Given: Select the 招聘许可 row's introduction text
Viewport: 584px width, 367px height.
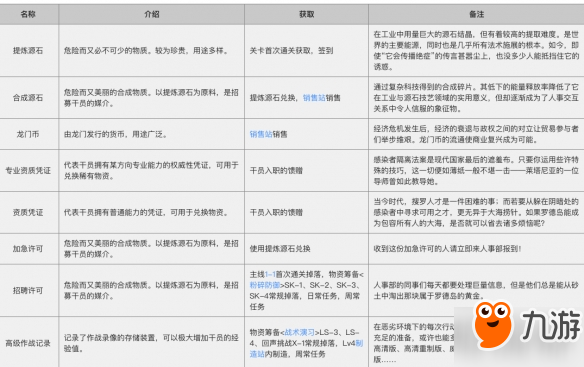Looking at the screenshot, I should (x=151, y=291).
